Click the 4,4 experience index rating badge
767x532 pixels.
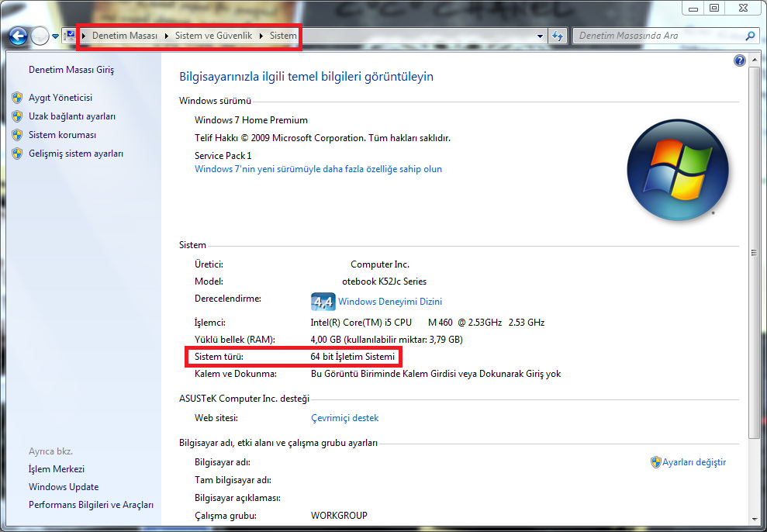(x=323, y=302)
